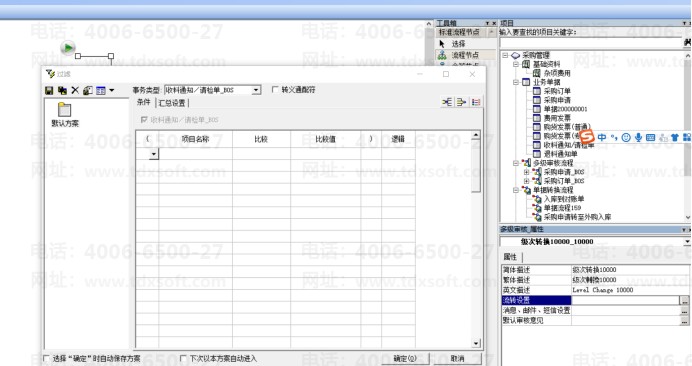Click the clear all rows icon above conditions grid
Image resolution: width=692 pixels, height=366 pixels.
coord(476,102)
